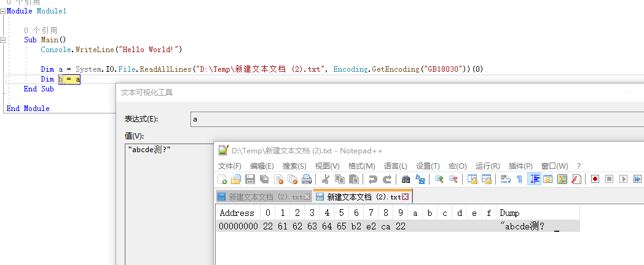This screenshot has width=644, height=265.
Task: Click the Find binoculars icon
Action: tap(406, 179)
